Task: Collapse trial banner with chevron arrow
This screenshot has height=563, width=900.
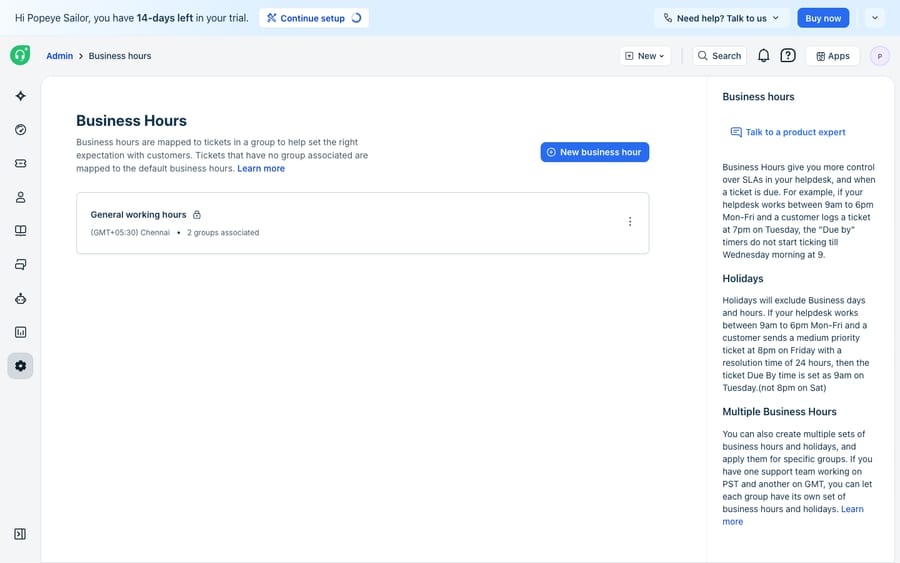Action: [x=875, y=18]
